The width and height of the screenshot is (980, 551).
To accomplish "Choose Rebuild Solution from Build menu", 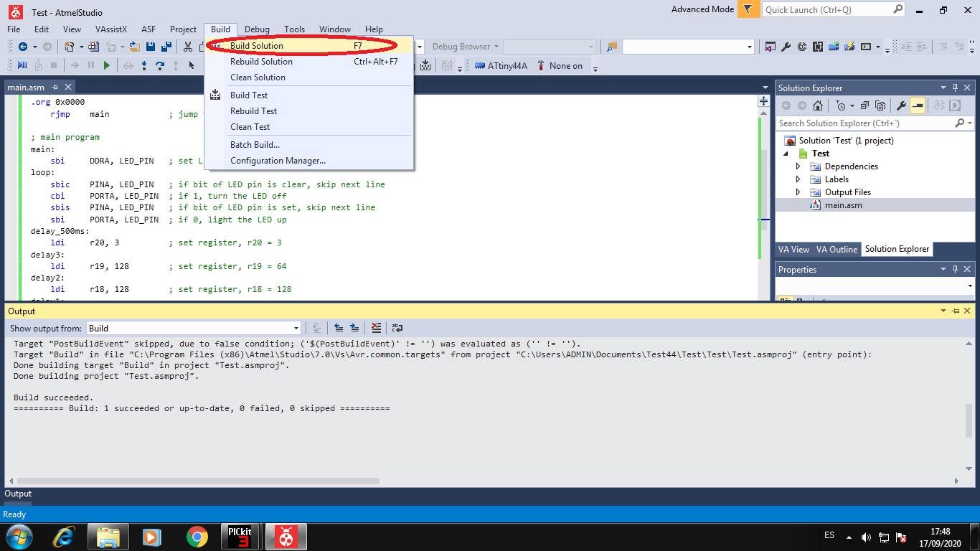I will pyautogui.click(x=308, y=62).
